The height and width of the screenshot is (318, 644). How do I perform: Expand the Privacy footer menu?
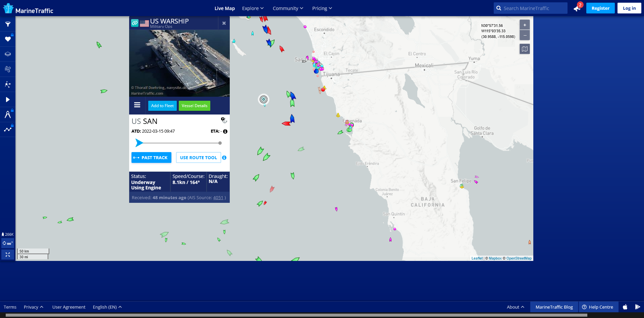click(34, 307)
